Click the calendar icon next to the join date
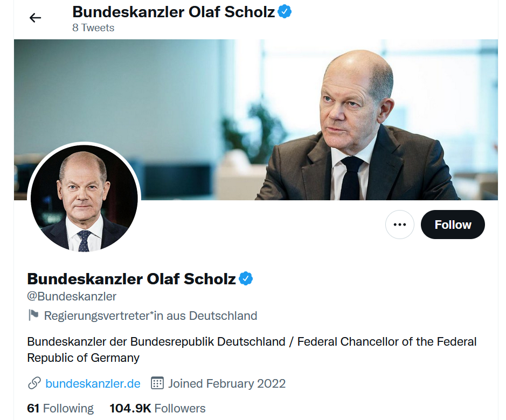 [x=157, y=383]
